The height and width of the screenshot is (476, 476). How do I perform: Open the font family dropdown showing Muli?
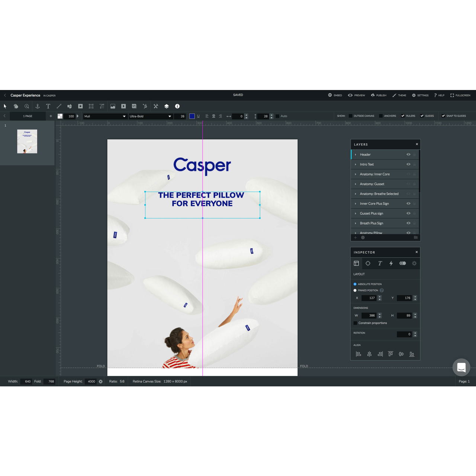point(104,116)
